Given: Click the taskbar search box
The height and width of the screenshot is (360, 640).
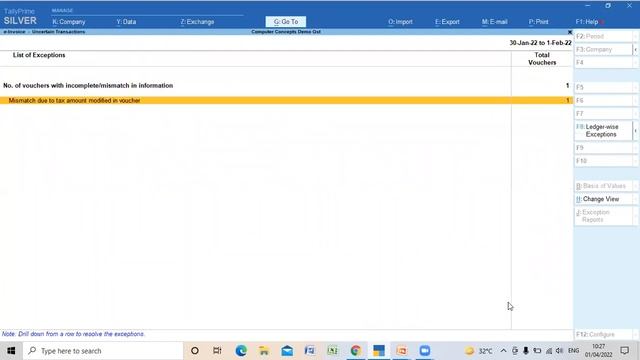Looking at the screenshot, I should (x=103, y=351).
